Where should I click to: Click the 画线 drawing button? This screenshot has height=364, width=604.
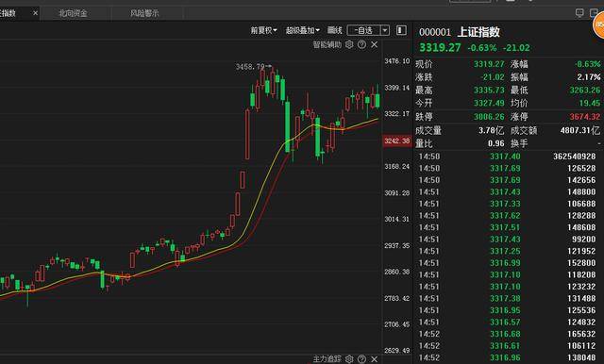pos(334,30)
